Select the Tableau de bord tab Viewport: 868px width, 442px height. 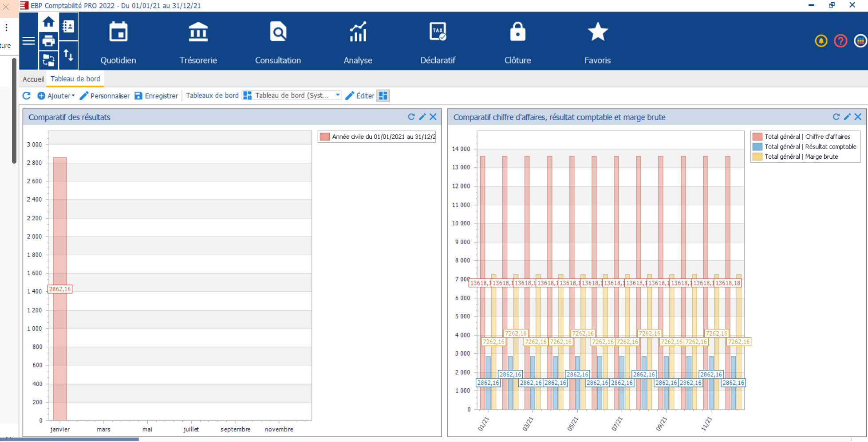pyautogui.click(x=75, y=78)
